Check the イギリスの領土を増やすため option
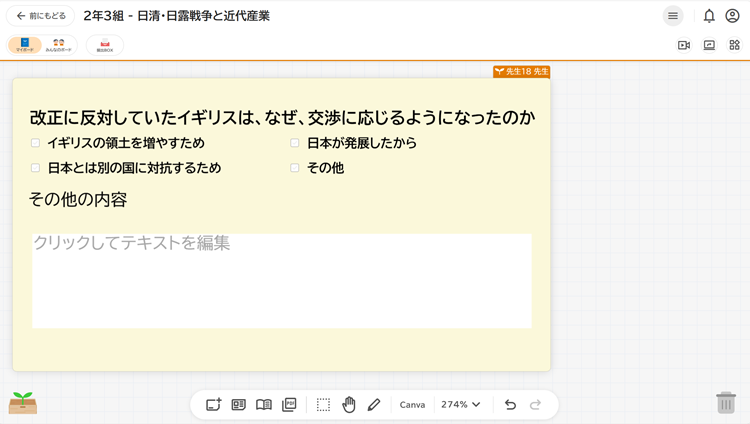Viewport: 750px width, 424px height. [x=36, y=143]
